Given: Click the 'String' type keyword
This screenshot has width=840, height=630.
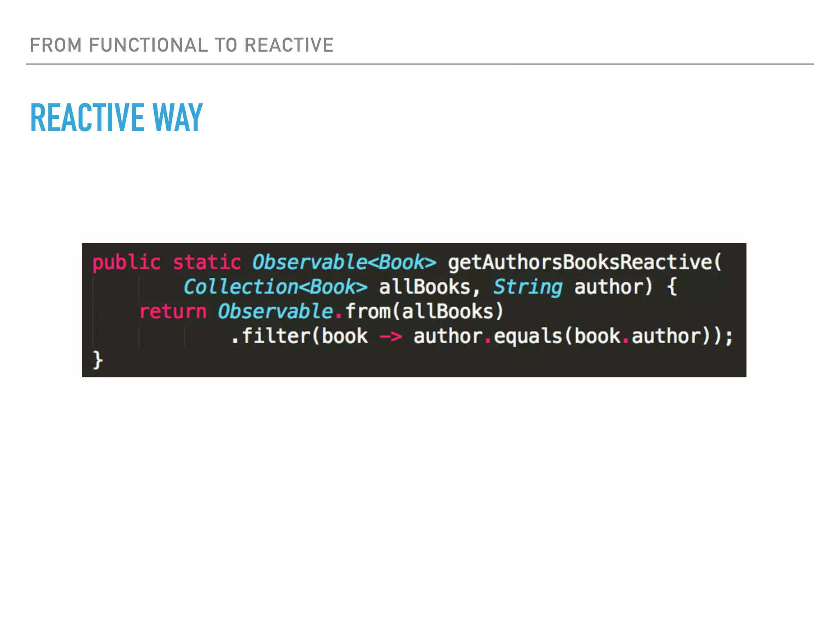Looking at the screenshot, I should (x=527, y=288).
